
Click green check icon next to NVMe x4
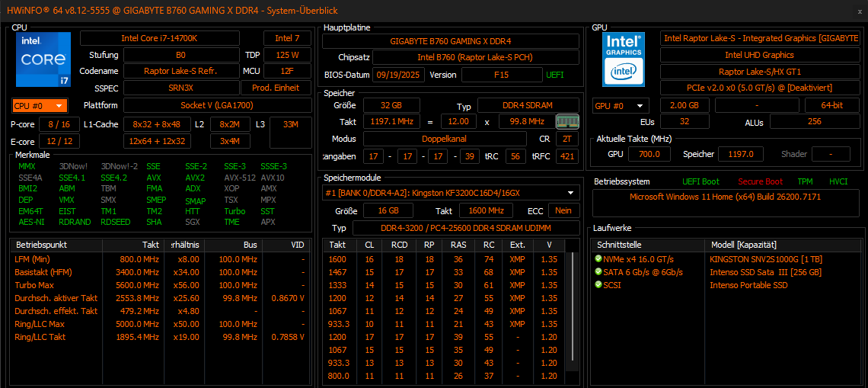(x=598, y=259)
